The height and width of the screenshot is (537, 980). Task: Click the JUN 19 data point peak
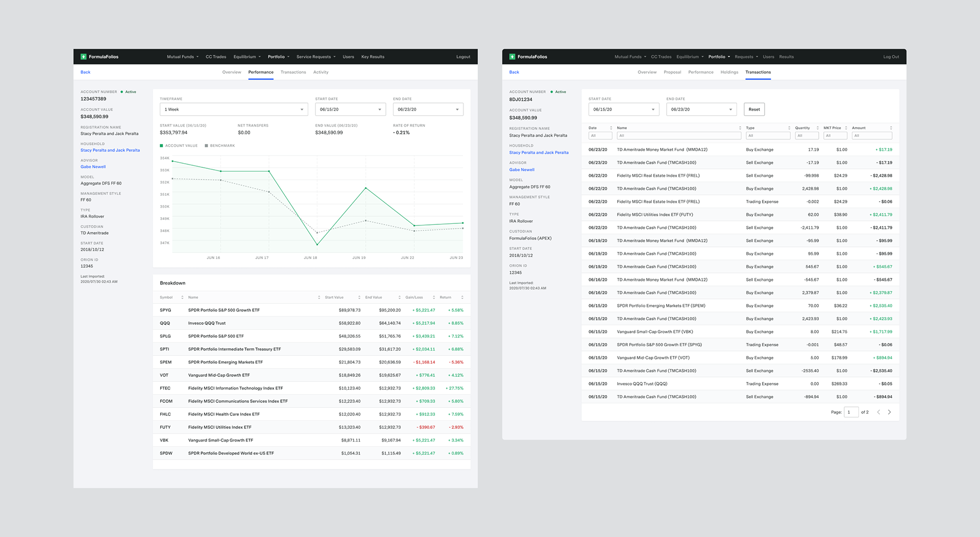[x=365, y=188]
